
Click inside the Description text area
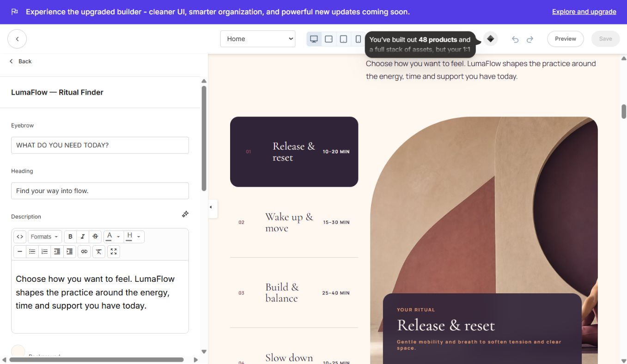(100, 297)
